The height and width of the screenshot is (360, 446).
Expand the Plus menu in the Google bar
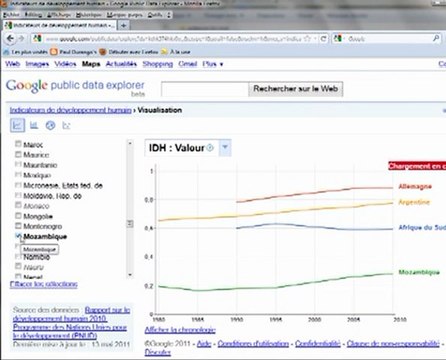pyautogui.click(x=213, y=64)
